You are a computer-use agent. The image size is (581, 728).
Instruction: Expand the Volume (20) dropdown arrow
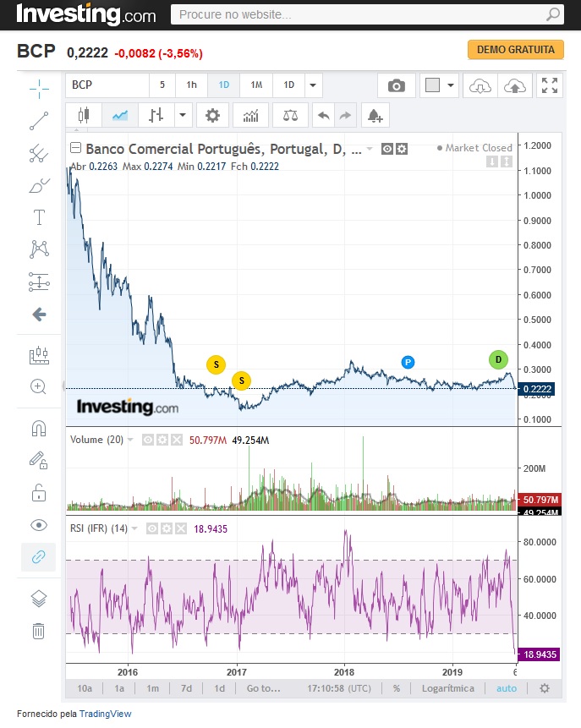pos(130,440)
